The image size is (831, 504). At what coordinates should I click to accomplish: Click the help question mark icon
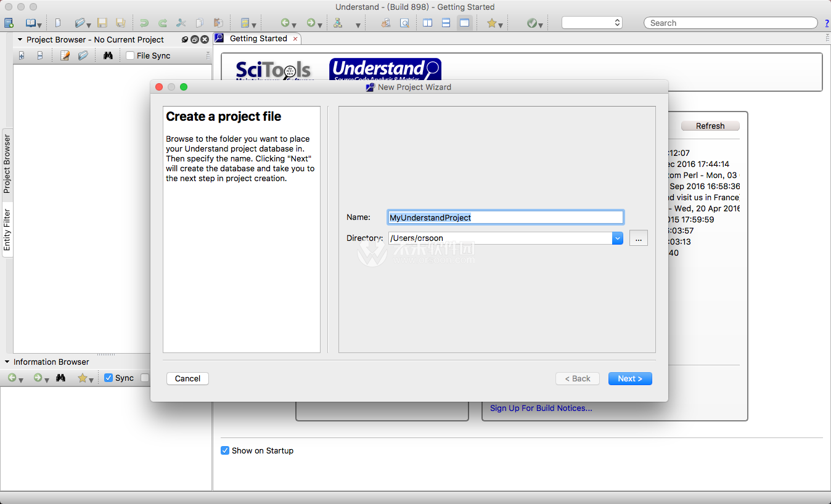pyautogui.click(x=827, y=23)
